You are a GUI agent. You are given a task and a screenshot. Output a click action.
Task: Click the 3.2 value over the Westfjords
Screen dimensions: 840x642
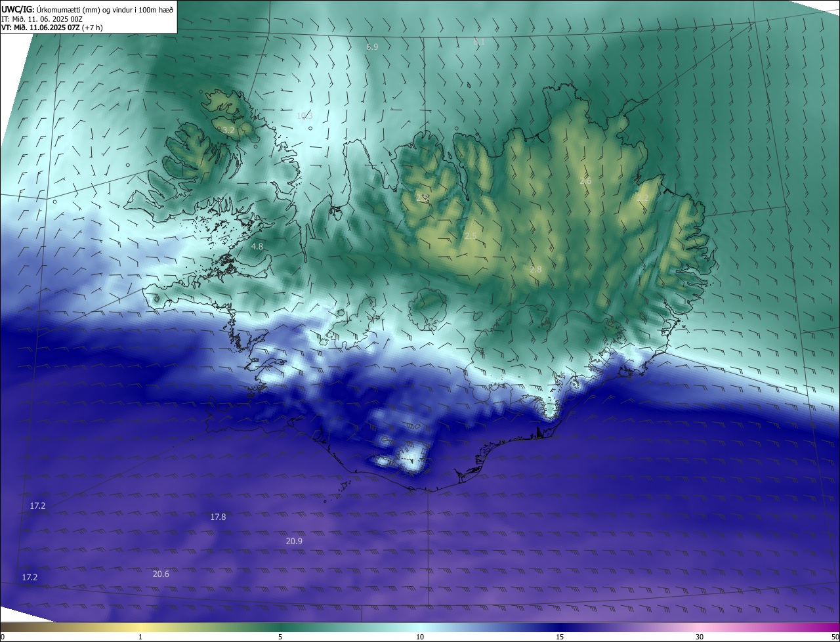(228, 131)
